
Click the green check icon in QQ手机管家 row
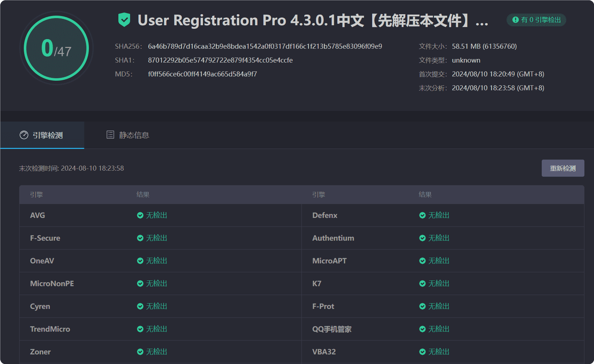tap(422, 329)
